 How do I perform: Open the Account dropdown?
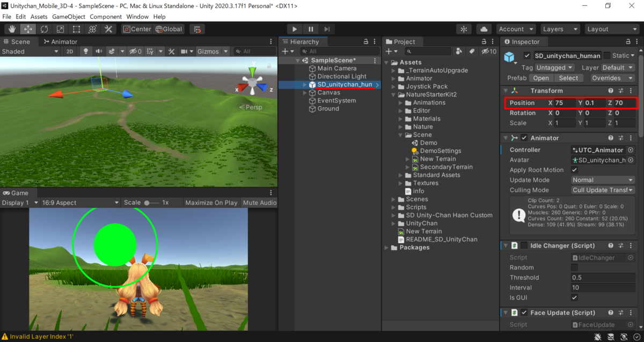516,29
